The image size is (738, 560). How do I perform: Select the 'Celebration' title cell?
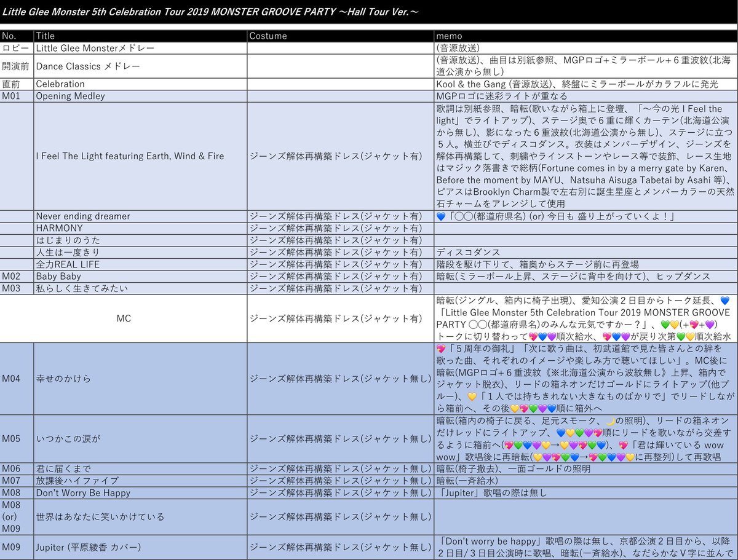coord(141,84)
